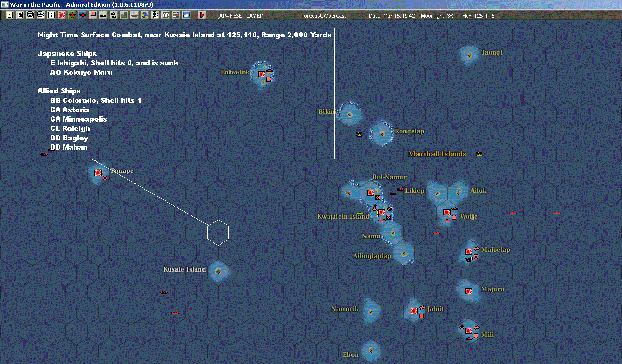Click the red play end-turn arrow

click(202, 15)
